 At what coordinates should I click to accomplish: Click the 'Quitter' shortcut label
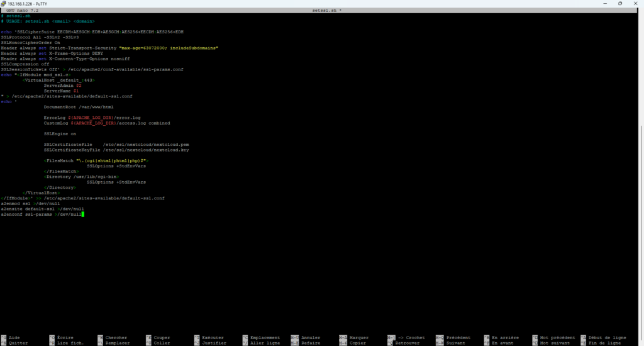18,343
